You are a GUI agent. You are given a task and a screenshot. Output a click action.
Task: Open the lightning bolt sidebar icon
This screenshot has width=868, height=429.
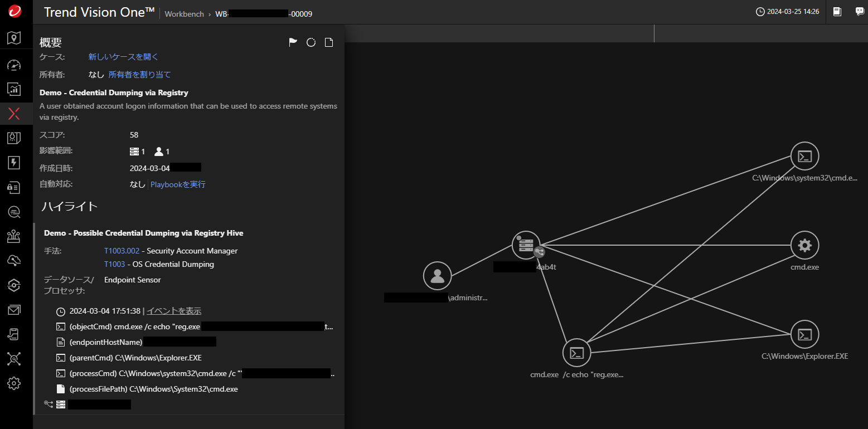pyautogui.click(x=14, y=162)
